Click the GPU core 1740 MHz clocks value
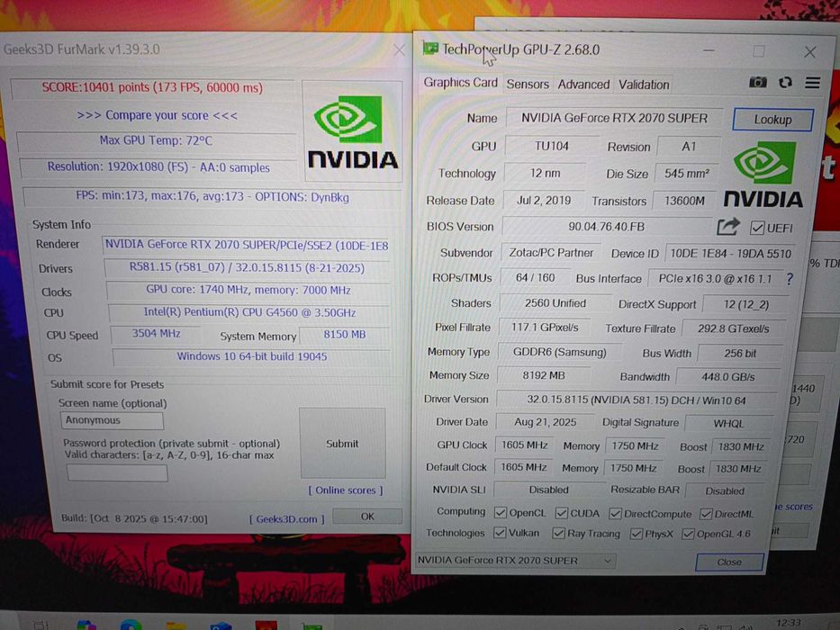This screenshot has width=840, height=630. [248, 291]
